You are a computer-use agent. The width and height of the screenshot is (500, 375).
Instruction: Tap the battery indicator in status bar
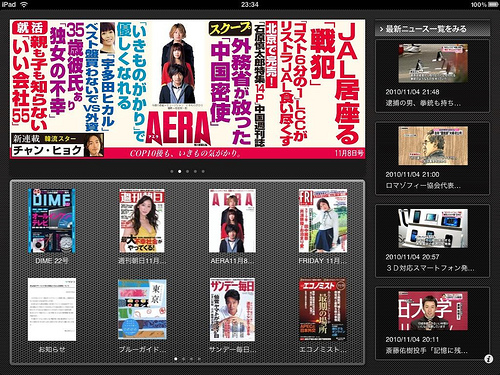click(x=493, y=4)
